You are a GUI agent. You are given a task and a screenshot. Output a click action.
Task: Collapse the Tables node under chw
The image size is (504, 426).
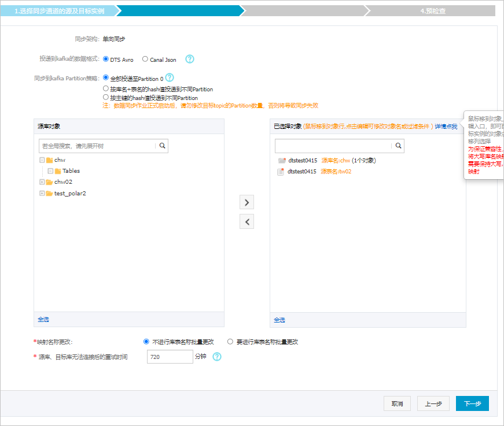point(50,171)
